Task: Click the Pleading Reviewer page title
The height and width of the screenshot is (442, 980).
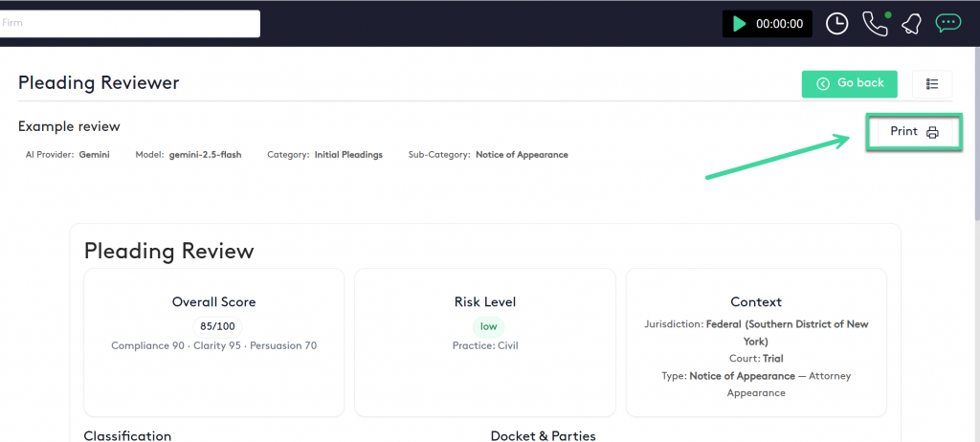Action: [99, 83]
